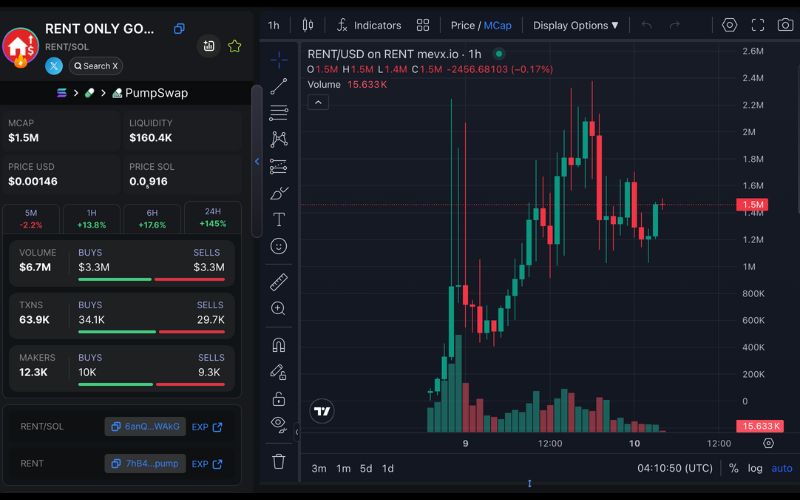Screen dimensions: 800x500
Task: Open the explorer link for RENT/SOL
Action: [x=207, y=427]
